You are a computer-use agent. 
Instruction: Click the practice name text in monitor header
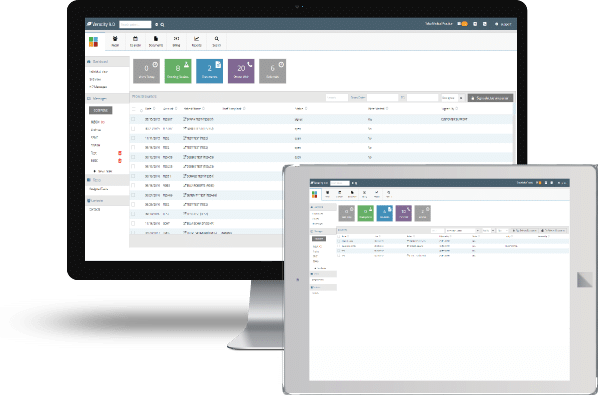(439, 24)
